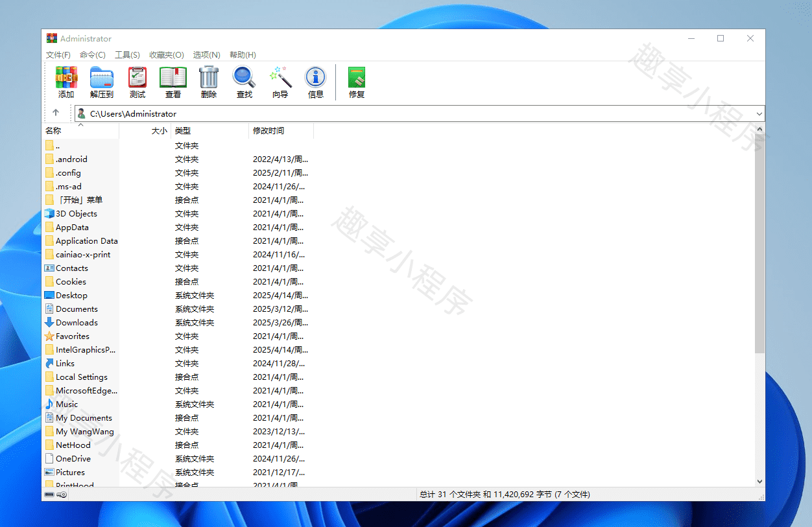This screenshot has width=812, height=527.
Task: Click the 2022/4/13 date cell
Action: click(280, 159)
